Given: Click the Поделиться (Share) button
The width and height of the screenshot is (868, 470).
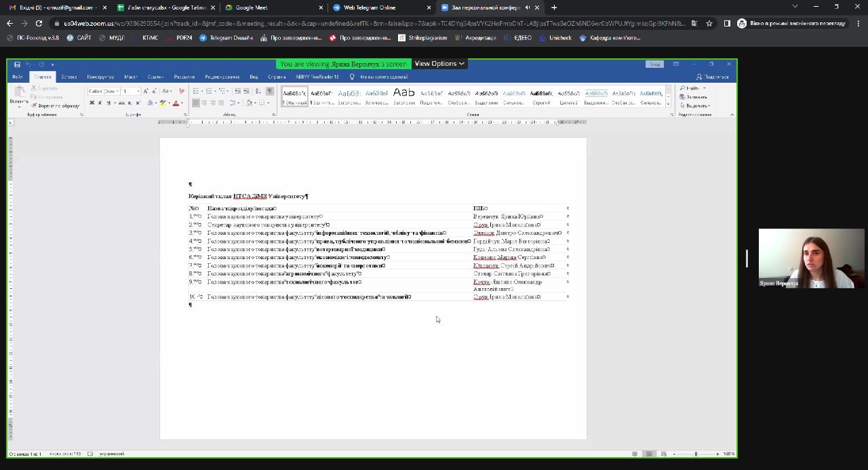Looking at the screenshot, I should click(715, 77).
